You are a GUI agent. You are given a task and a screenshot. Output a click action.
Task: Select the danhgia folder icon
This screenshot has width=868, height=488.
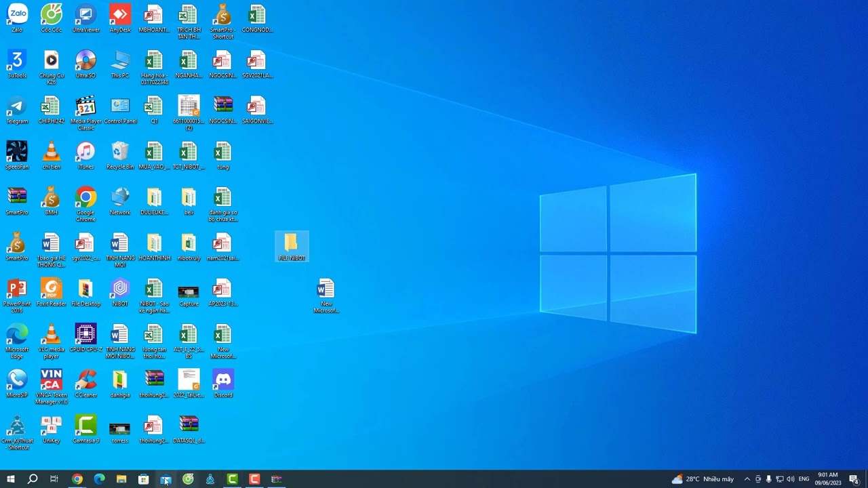(x=120, y=383)
